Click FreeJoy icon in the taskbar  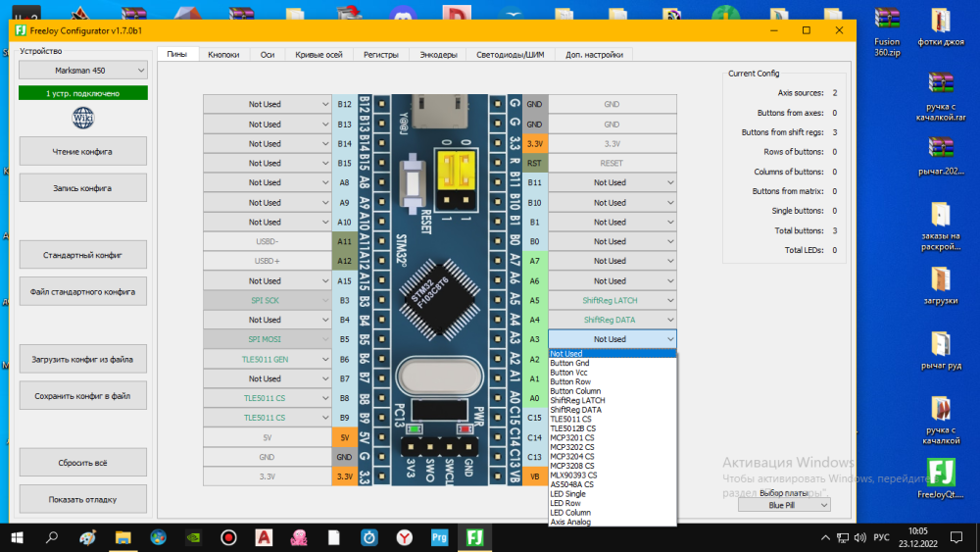(x=474, y=537)
